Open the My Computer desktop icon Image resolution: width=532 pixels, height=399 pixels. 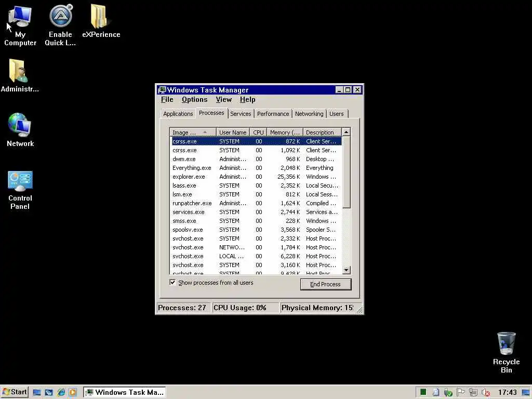pos(20,25)
